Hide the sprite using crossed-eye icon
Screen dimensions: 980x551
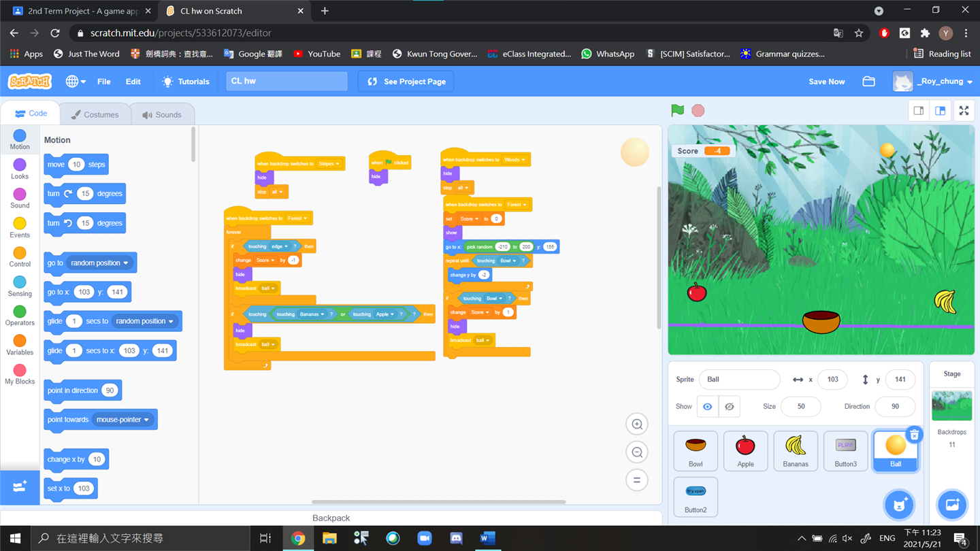point(729,407)
